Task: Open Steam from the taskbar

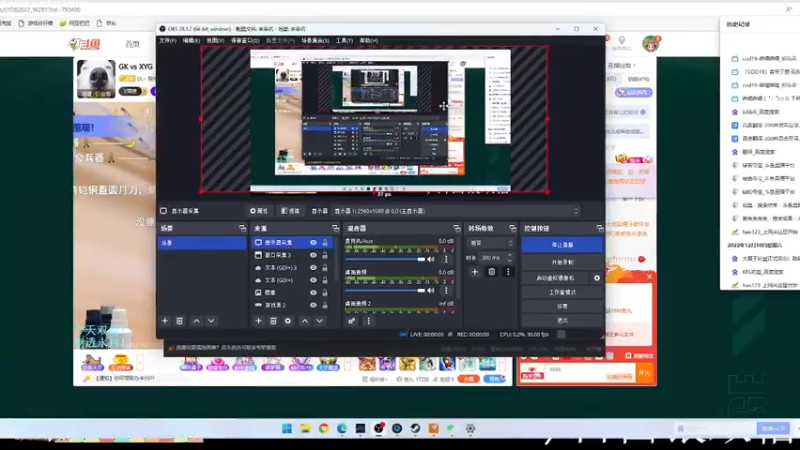Action: pos(415,429)
